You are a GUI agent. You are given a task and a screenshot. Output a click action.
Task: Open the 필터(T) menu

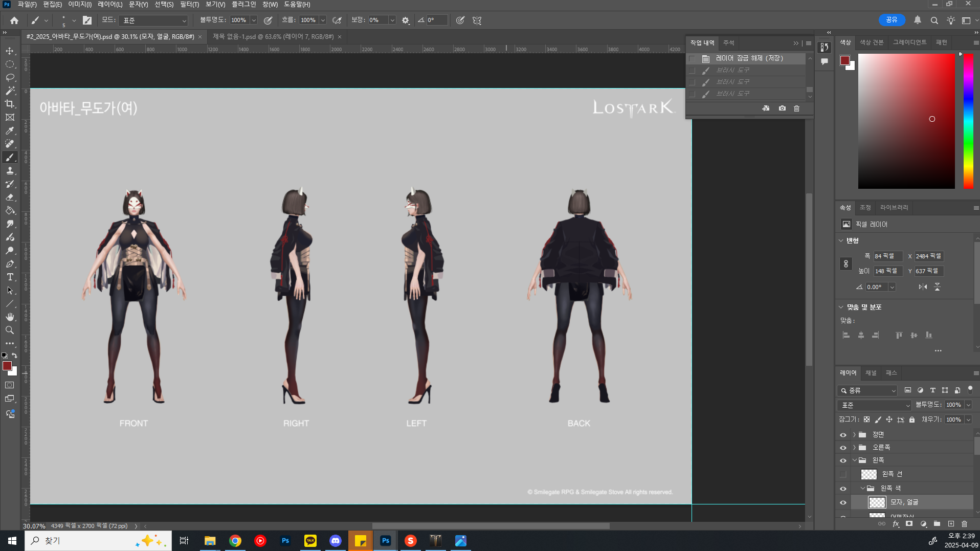pos(189,4)
